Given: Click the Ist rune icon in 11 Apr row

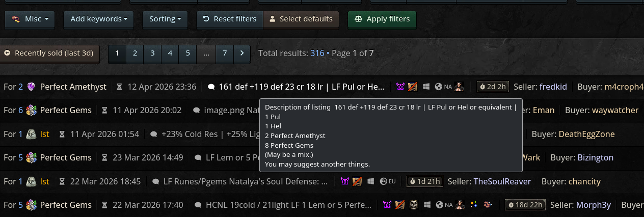Looking at the screenshot, I should [32, 134].
